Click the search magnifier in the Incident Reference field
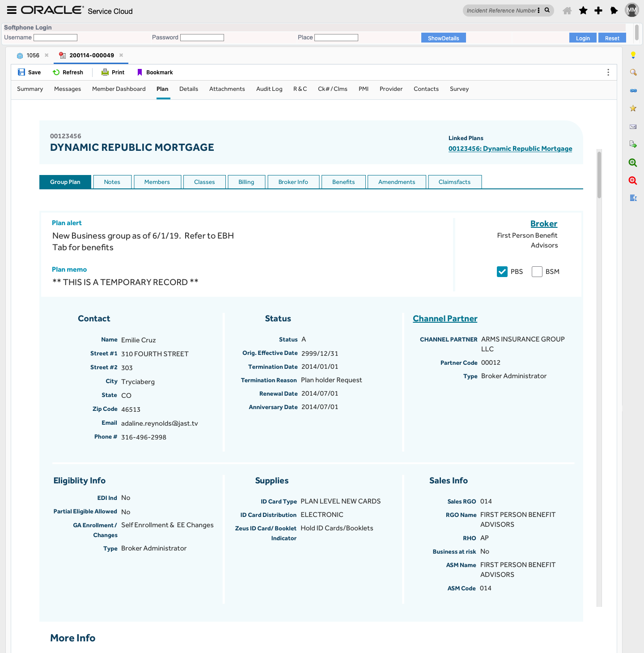The height and width of the screenshot is (653, 644). 547,10
